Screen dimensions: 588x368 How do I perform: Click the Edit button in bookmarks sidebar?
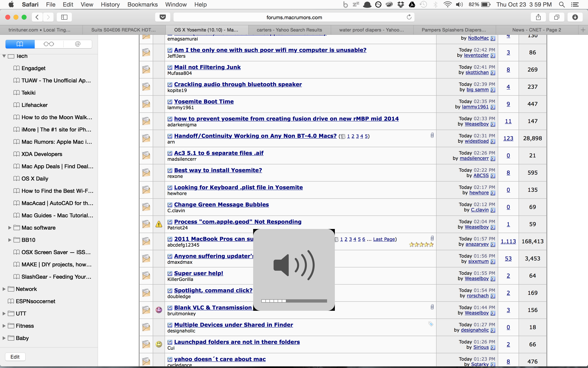15,357
